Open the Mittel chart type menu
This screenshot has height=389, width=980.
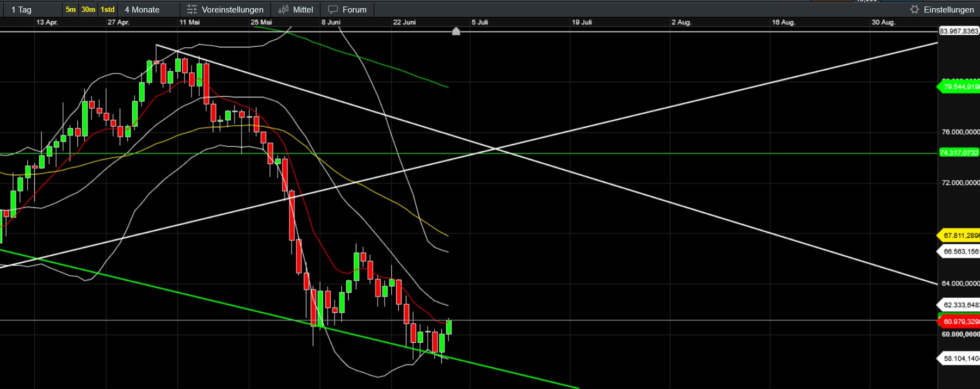(303, 10)
